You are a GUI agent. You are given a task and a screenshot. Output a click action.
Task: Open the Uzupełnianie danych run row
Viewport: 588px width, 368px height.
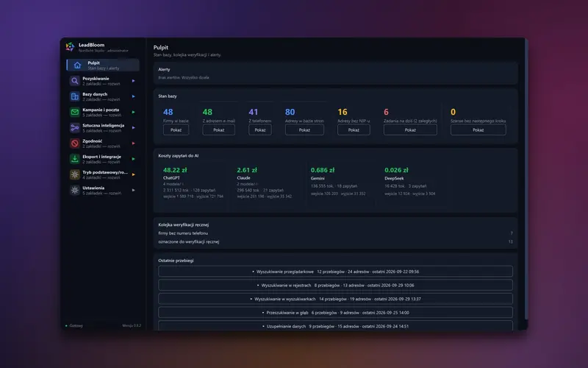pos(335,325)
